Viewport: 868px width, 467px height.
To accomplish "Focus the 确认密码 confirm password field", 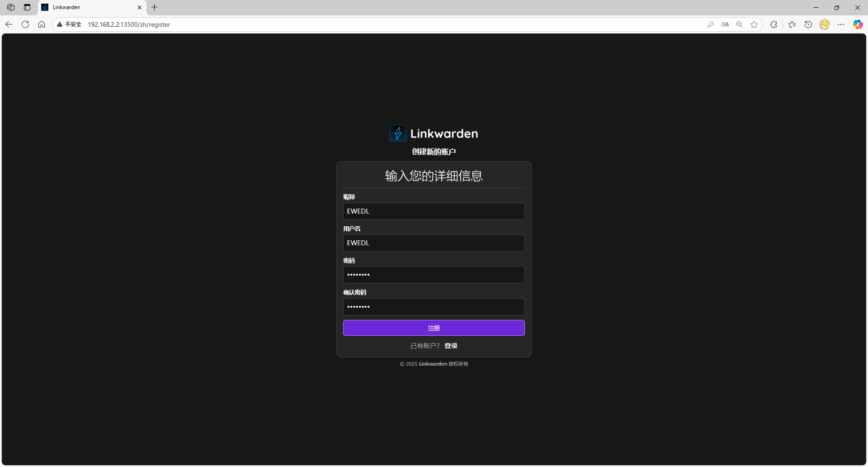I will [434, 307].
